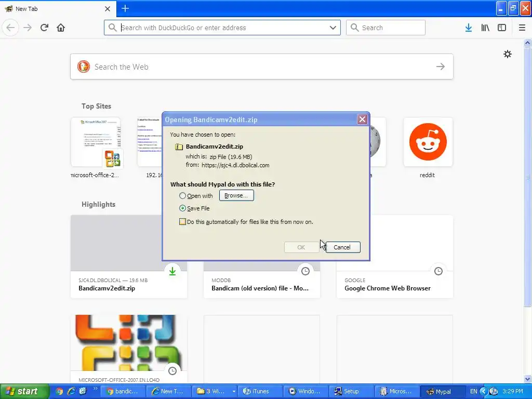The image size is (532, 399).
Task: Expand hidden tray icons arrow
Action: pos(484,391)
